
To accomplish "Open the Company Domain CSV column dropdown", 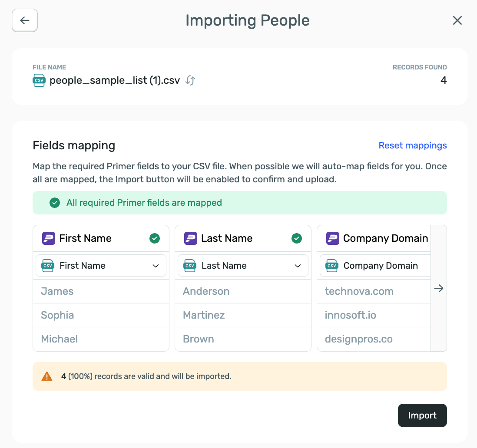I will pos(375,266).
